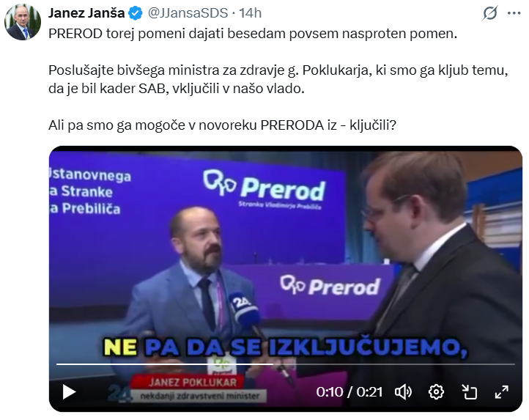Click the tweet text mentioning Poklukarja
Viewport: 529px width, 420px height.
pyautogui.click(x=278, y=79)
